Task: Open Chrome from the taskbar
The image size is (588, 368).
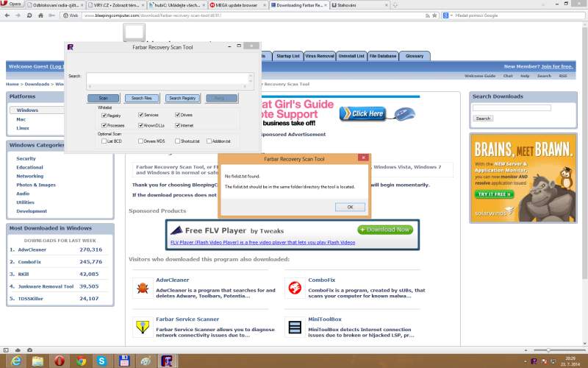Action: click(x=80, y=361)
